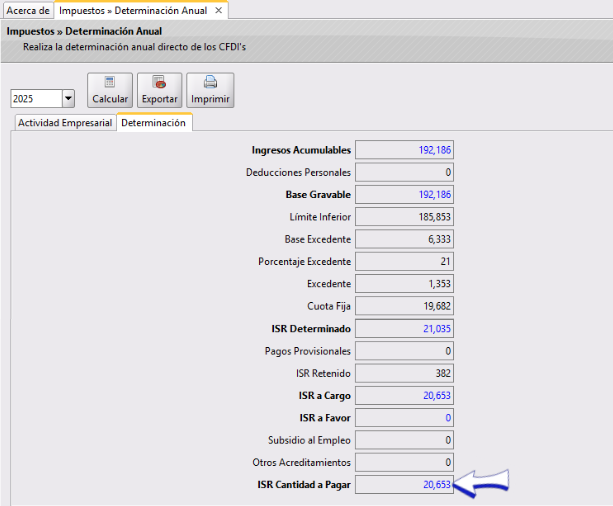613x506 pixels.
Task: Click the ISR Cantidad a Pagar label
Action: (304, 484)
